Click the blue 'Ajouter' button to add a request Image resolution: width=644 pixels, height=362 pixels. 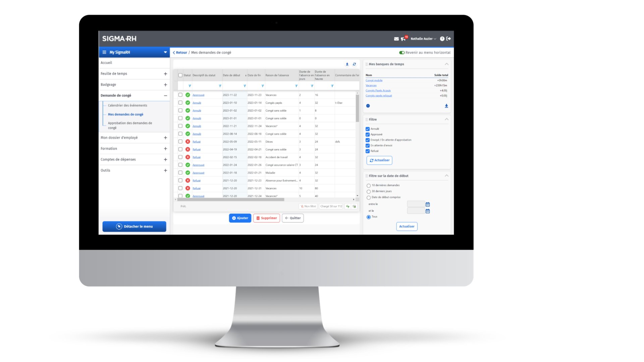[x=240, y=218]
